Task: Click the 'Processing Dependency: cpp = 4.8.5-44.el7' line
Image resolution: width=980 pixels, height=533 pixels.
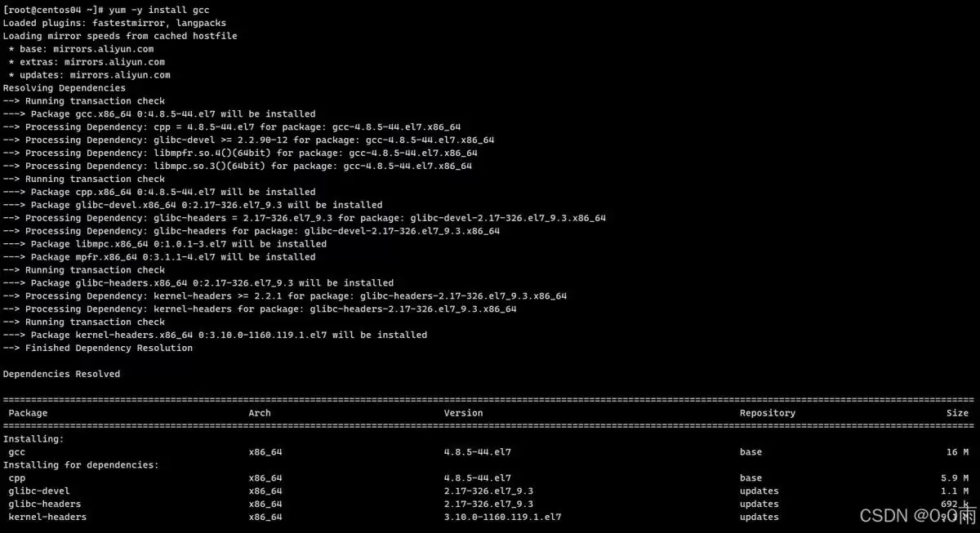Action: point(232,127)
